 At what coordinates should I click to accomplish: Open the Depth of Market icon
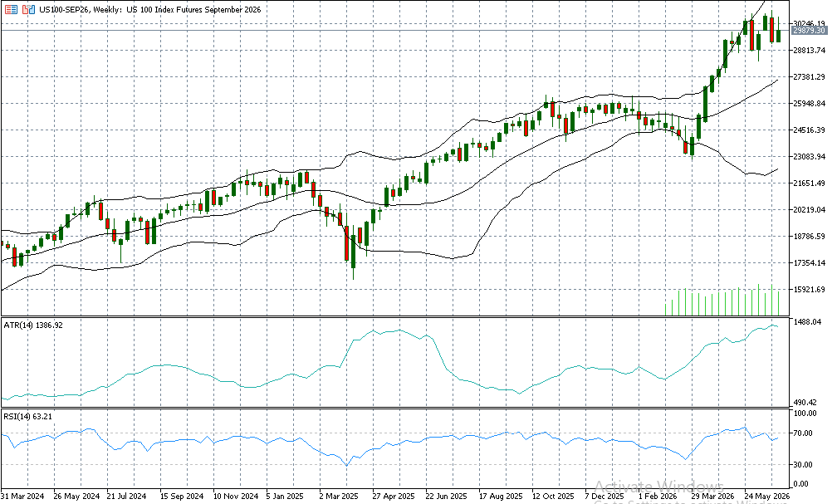(x=12, y=9)
